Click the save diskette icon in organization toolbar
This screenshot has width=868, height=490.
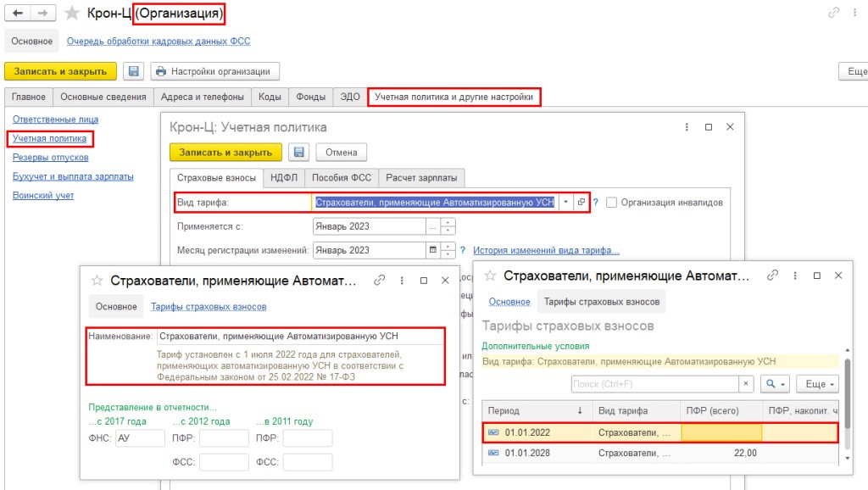point(133,72)
